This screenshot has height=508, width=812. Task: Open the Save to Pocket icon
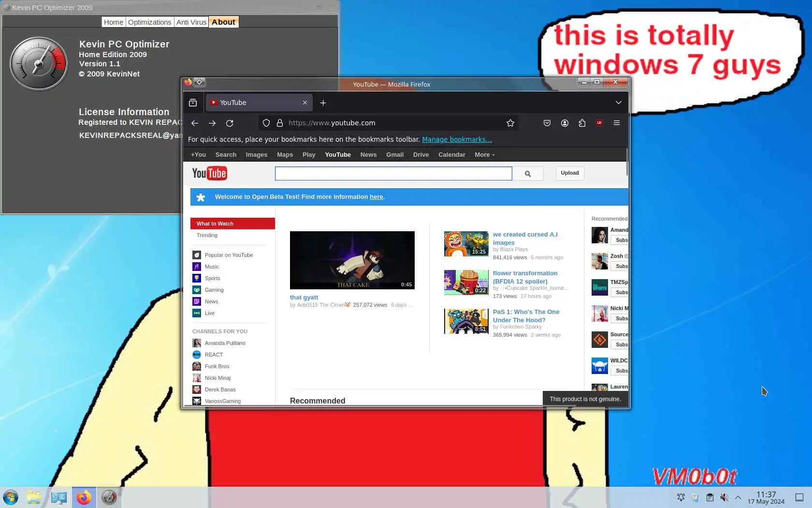click(x=547, y=123)
